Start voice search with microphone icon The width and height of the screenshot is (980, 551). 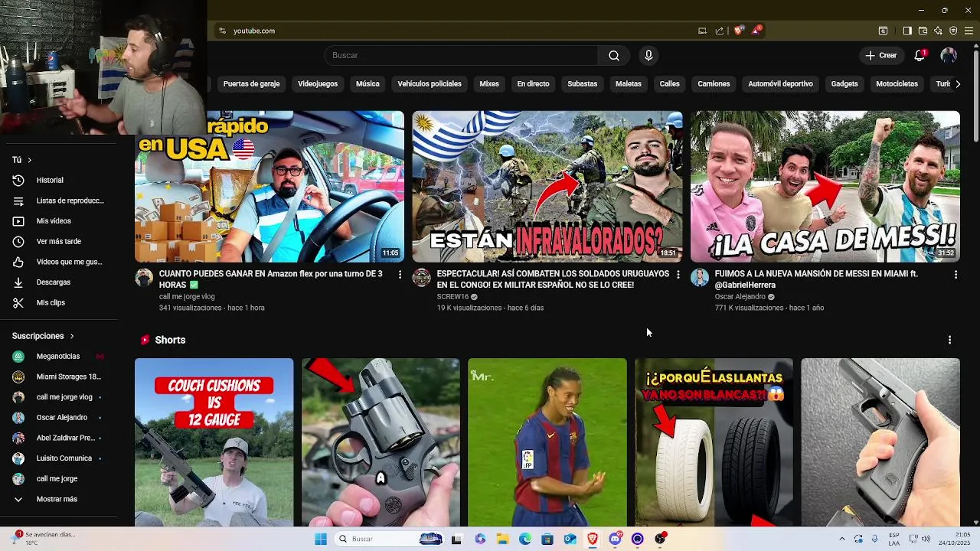pyautogui.click(x=648, y=55)
